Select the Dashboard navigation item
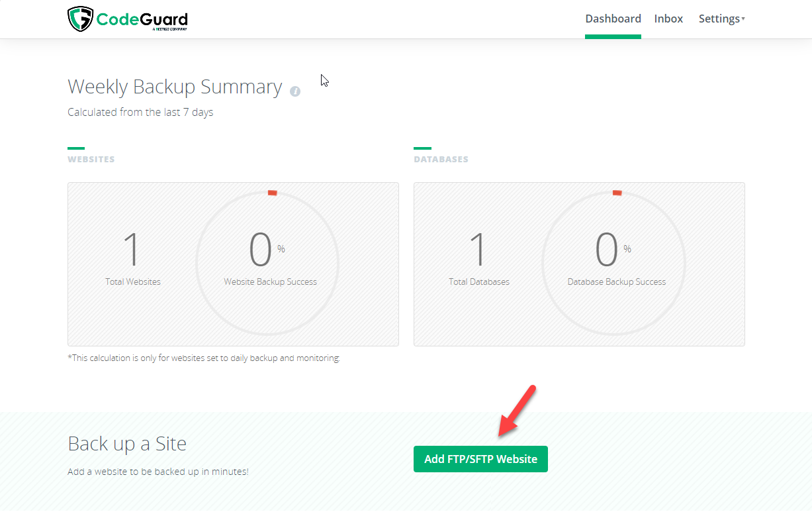 tap(613, 19)
